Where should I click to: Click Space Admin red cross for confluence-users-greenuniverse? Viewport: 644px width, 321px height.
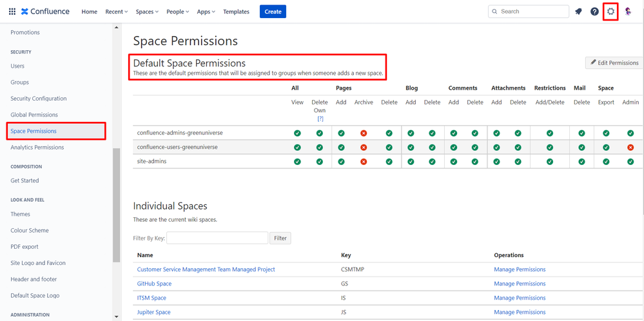pos(630,148)
